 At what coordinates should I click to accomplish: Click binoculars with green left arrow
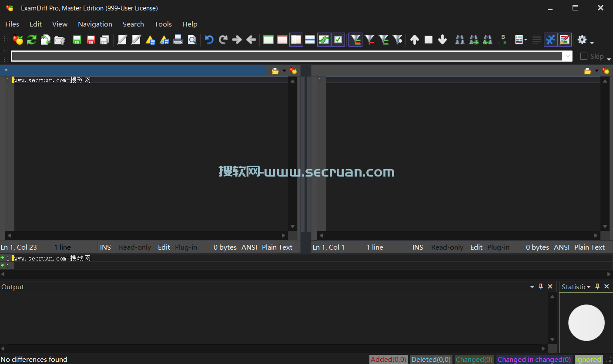pos(488,40)
